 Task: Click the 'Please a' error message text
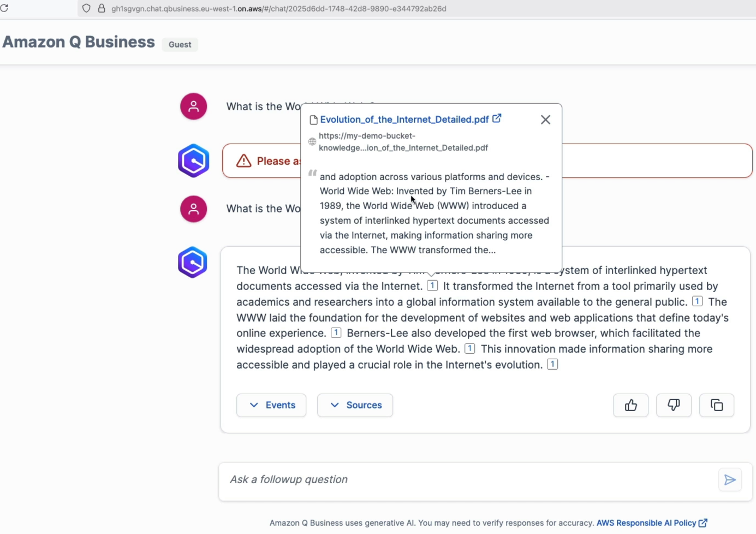coord(278,161)
